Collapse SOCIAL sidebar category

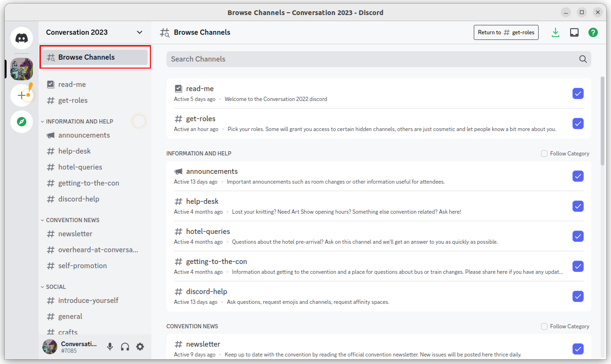(54, 287)
